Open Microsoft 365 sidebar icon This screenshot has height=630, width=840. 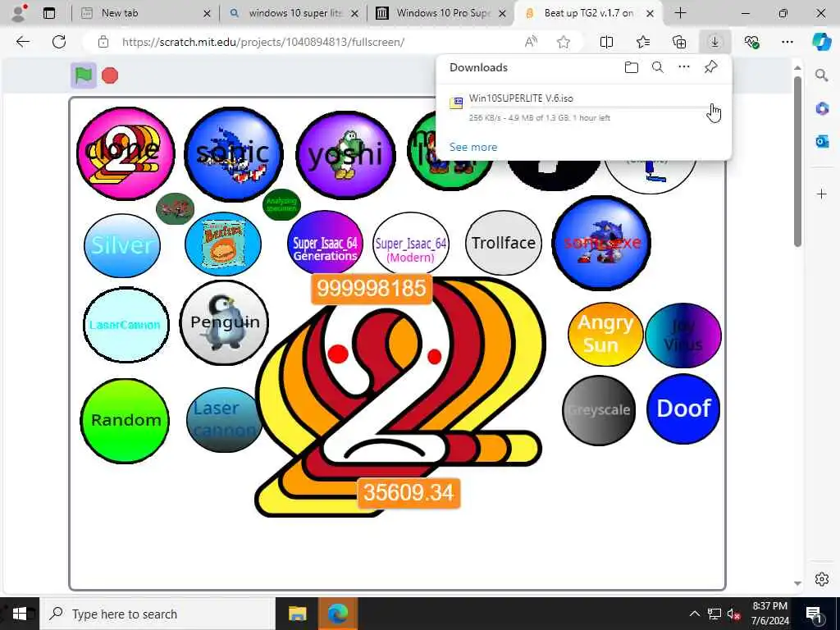point(822,109)
